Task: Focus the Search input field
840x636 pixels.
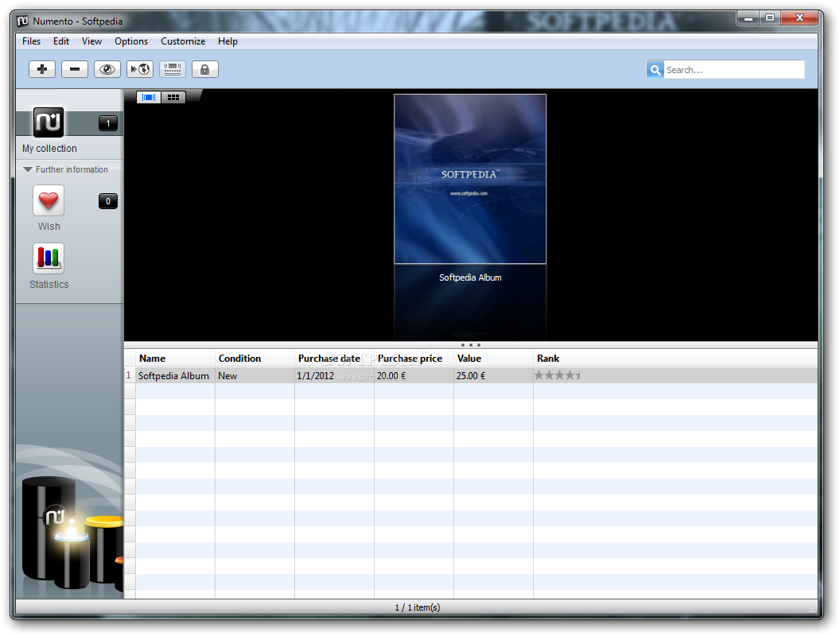Action: pos(734,70)
